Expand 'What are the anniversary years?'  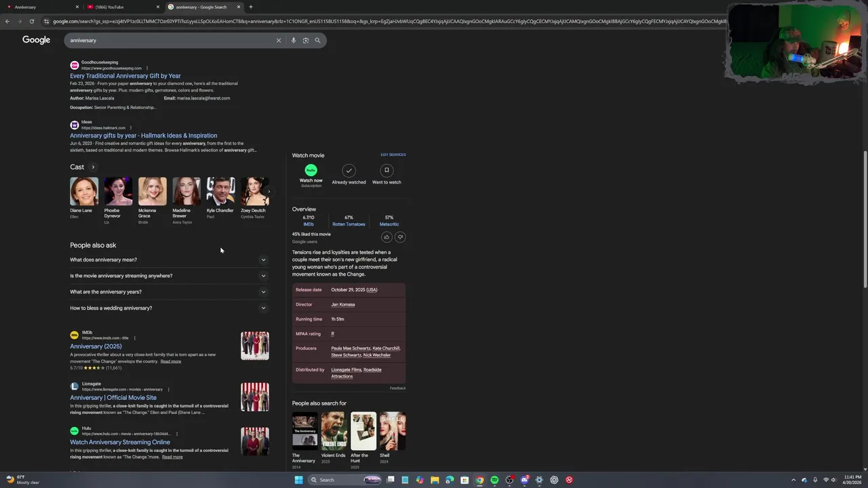click(x=168, y=292)
